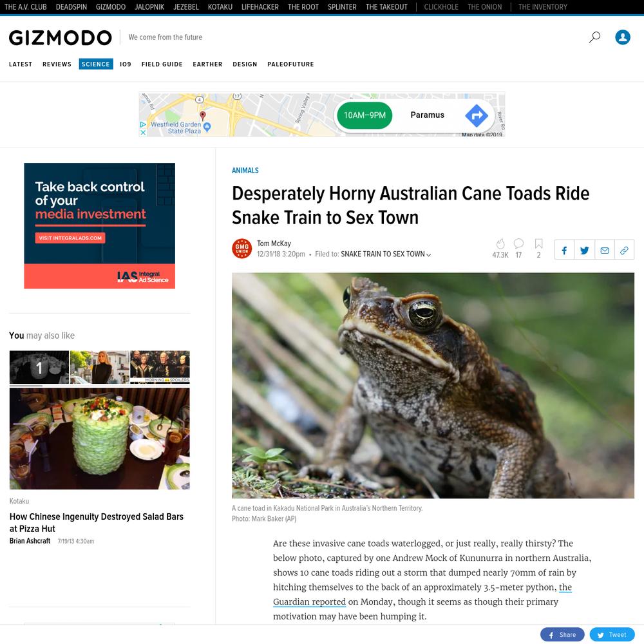Screen dimensions: 644x644
Task: Click author name Tom McKay
Action: click(274, 243)
